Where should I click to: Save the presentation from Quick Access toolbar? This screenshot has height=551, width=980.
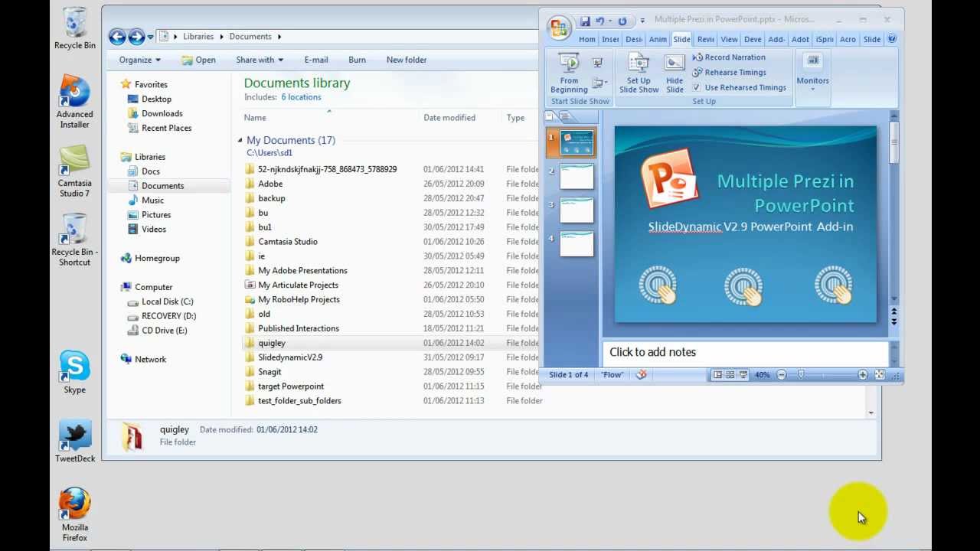point(585,21)
